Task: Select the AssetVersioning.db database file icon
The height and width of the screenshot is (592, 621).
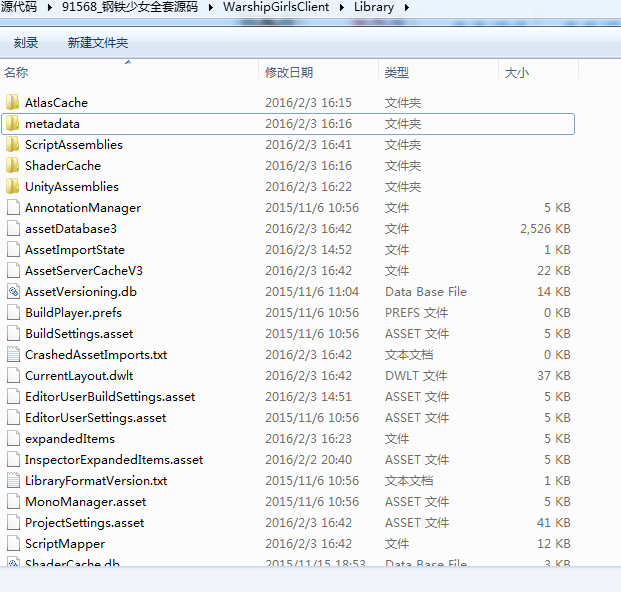Action: pos(13,292)
